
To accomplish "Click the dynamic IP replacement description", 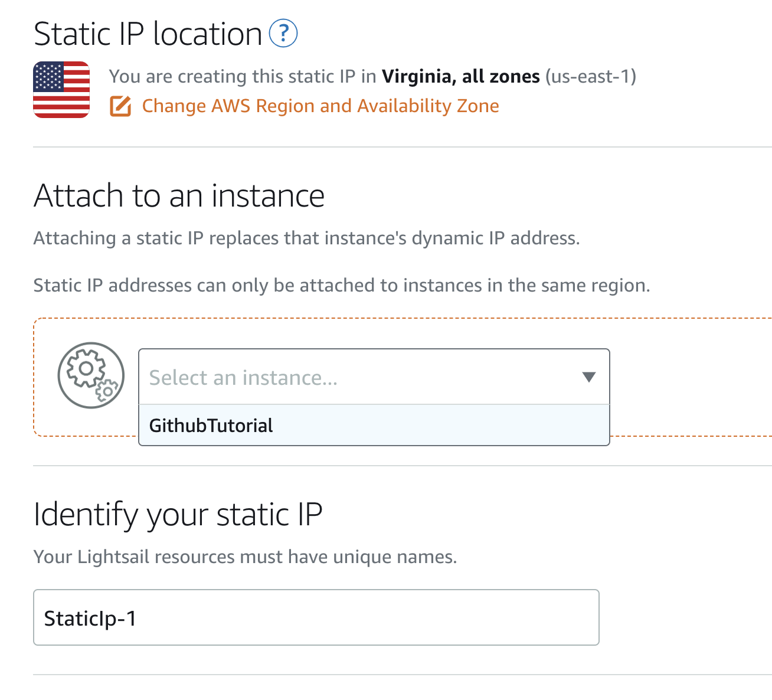I will tap(306, 238).
